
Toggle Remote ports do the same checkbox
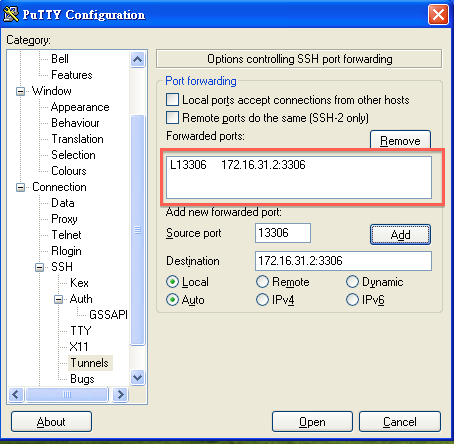coord(172,118)
